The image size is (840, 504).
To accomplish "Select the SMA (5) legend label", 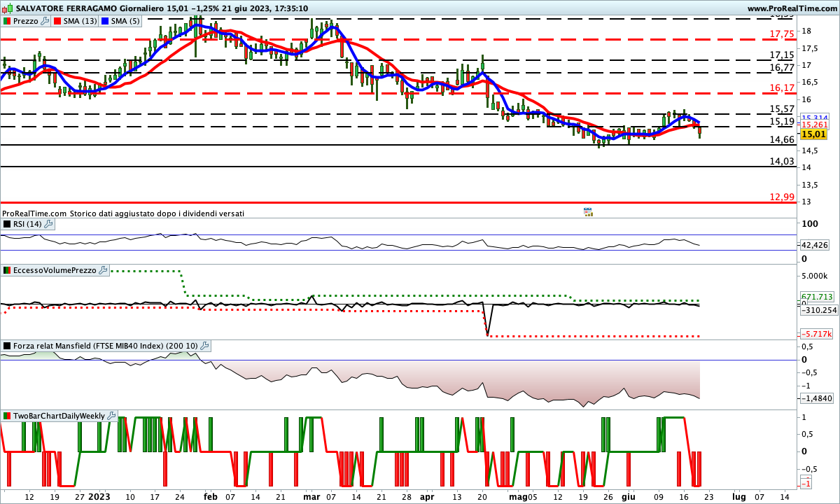I will (x=125, y=21).
